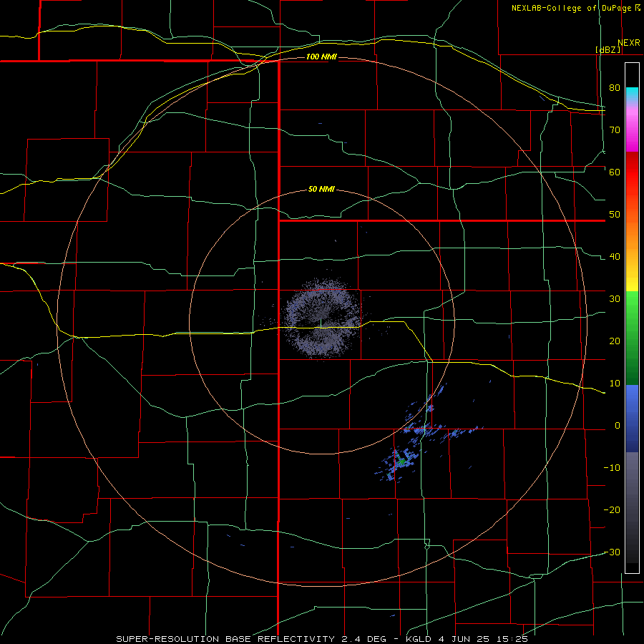The image size is (644, 644).
Task: Click the 50 dBZ scale value
Action: point(615,215)
